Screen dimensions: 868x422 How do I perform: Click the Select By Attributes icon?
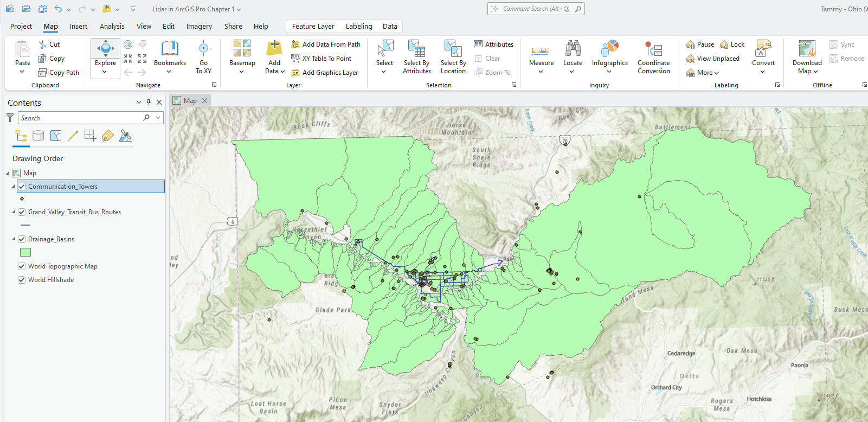coord(416,49)
